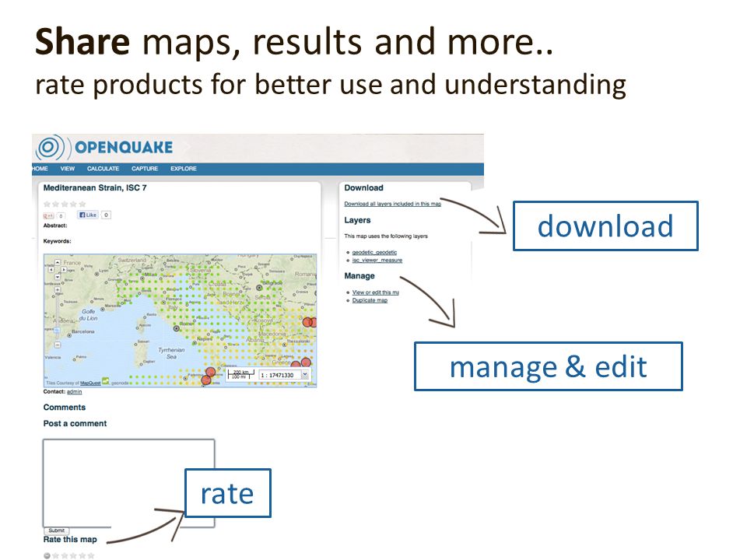Screen dimensions: 747x560
Task: Click the gray circle beside the bottom rating stars
Action: click(x=47, y=555)
